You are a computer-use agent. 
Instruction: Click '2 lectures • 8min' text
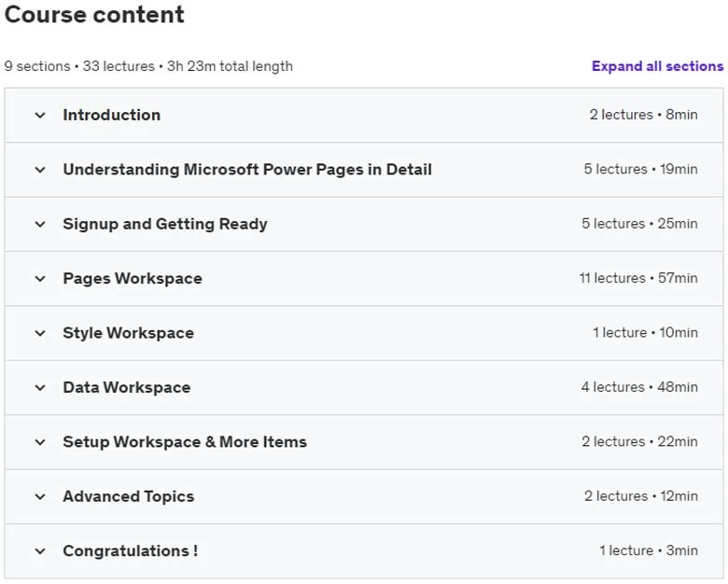[643, 114]
